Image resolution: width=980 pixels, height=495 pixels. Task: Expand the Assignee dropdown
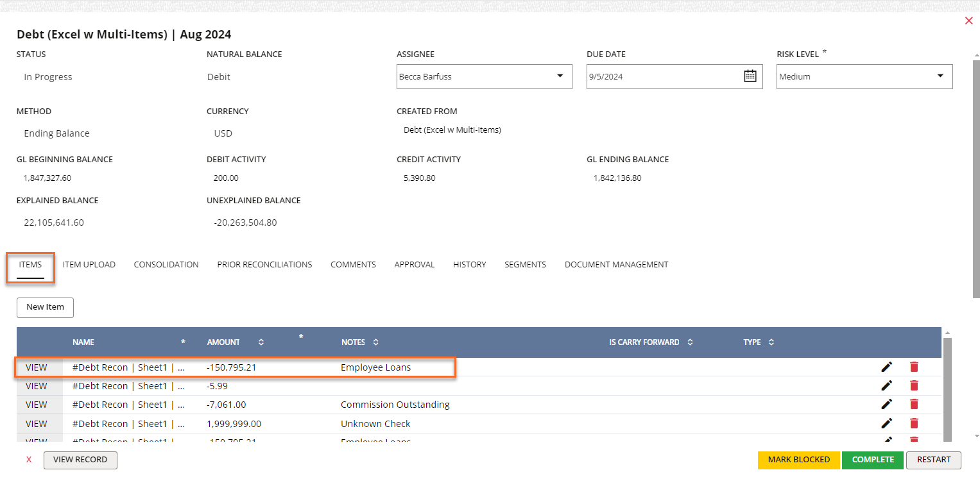coord(560,76)
